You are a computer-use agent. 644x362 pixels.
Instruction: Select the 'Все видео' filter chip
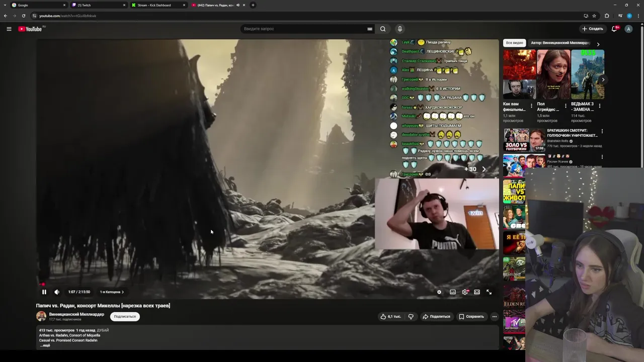click(x=514, y=43)
